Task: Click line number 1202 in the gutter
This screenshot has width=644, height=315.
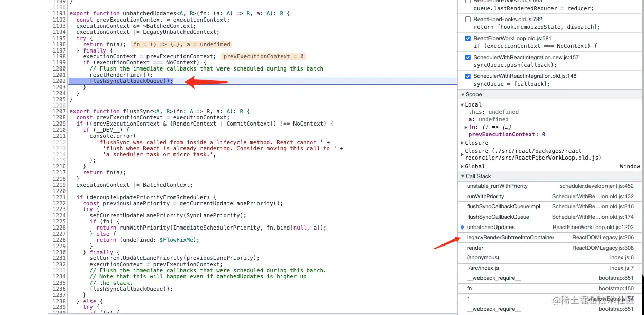Action: pos(59,81)
